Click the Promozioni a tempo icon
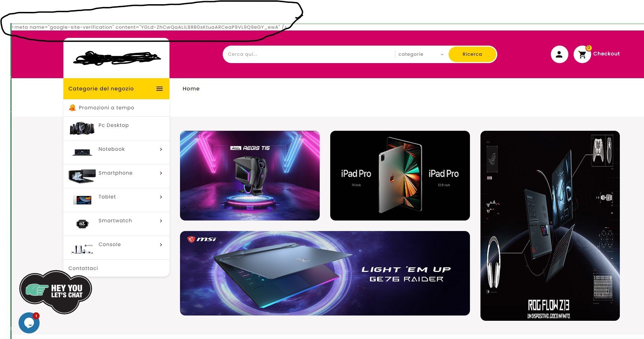 click(72, 108)
